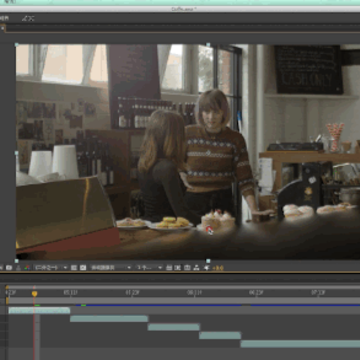Toggle the transparency grid icon

coord(83,268)
